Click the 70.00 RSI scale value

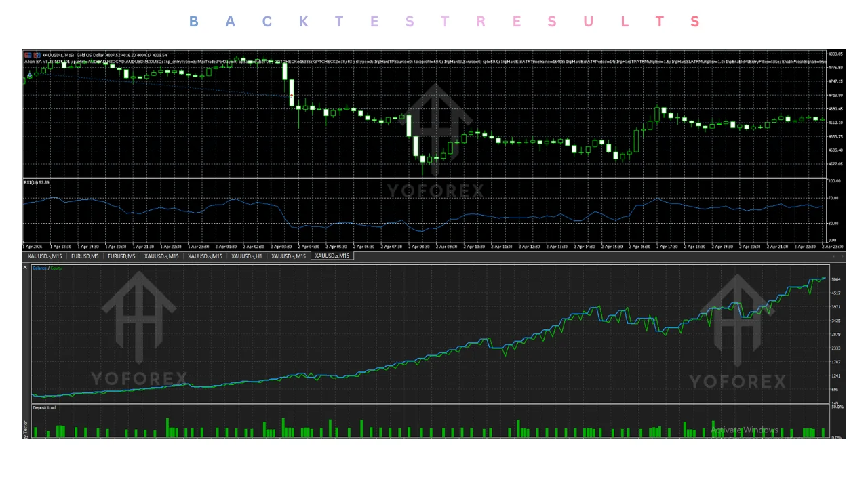(x=834, y=198)
